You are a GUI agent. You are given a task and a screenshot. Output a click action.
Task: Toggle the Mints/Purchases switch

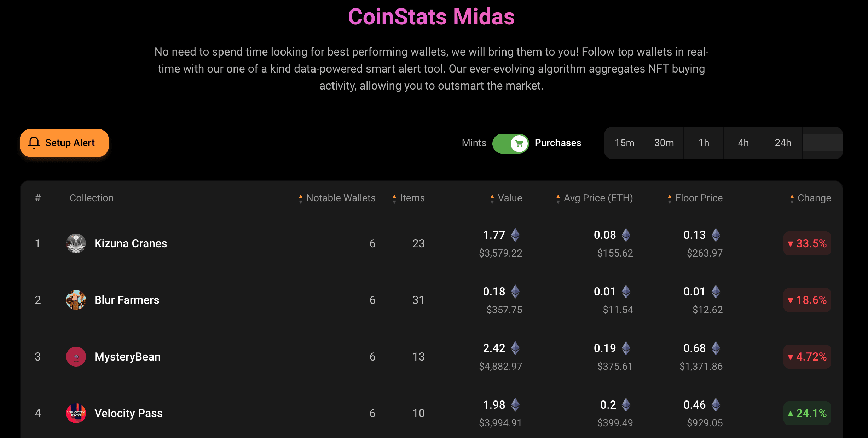(x=510, y=143)
